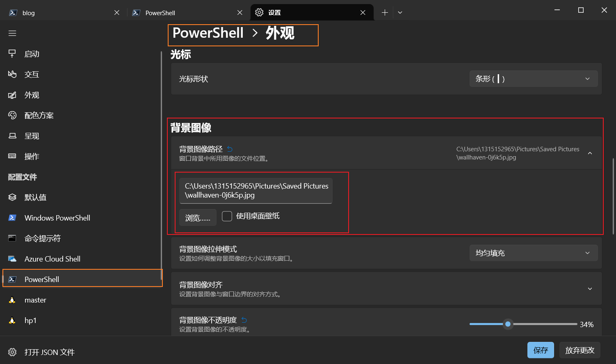Collapse the 背景图像路径 section
Viewport: 616px width, 364px height.
pyautogui.click(x=590, y=153)
